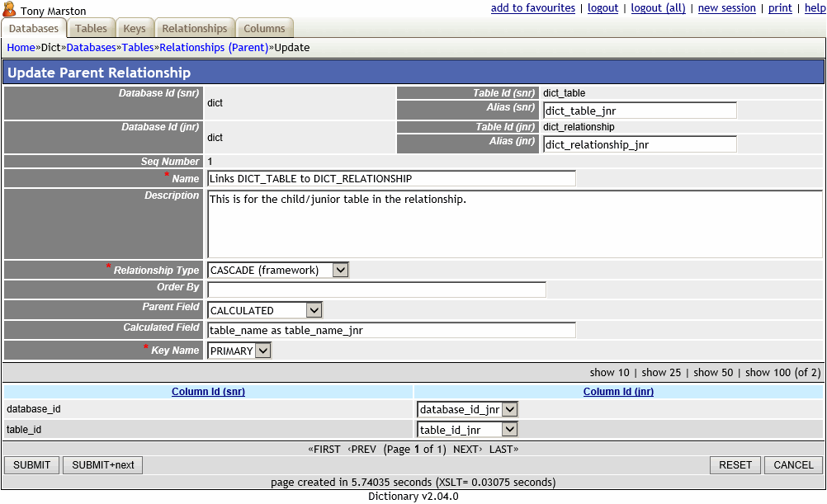The height and width of the screenshot is (504, 827).
Task: Click the SUBMIT button
Action: (31, 464)
